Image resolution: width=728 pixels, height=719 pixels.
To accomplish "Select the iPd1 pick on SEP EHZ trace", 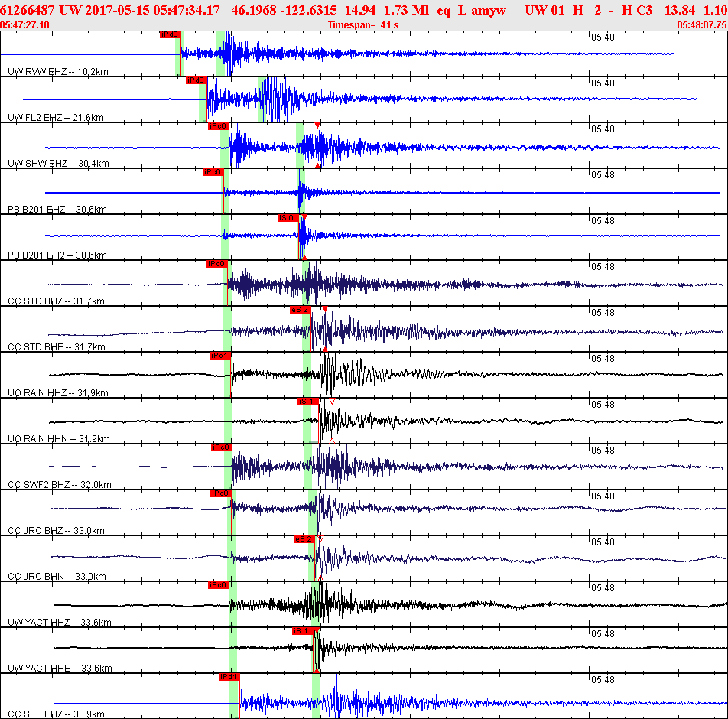I will 229,677.
